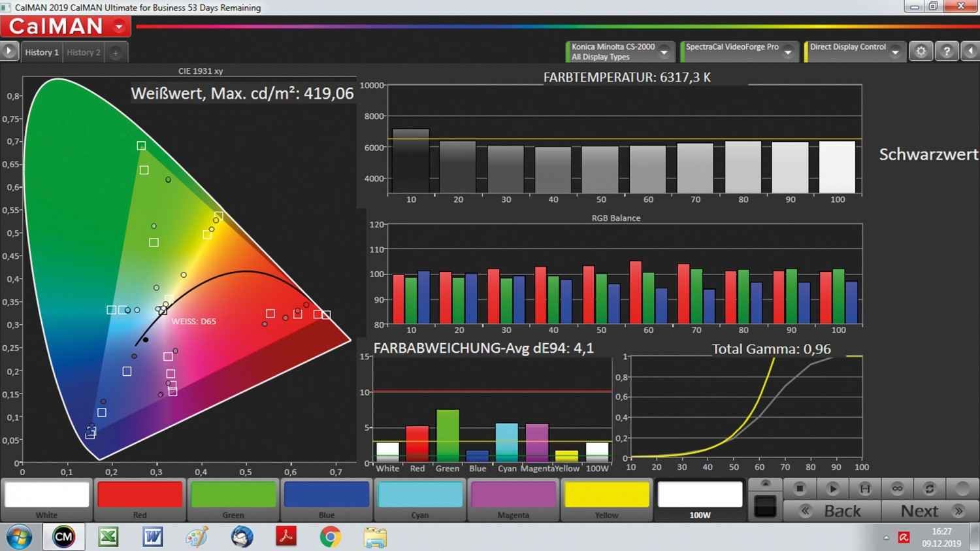Image resolution: width=980 pixels, height=551 pixels.
Task: Click the Red bar in the dE94 chart
Action: (x=417, y=444)
